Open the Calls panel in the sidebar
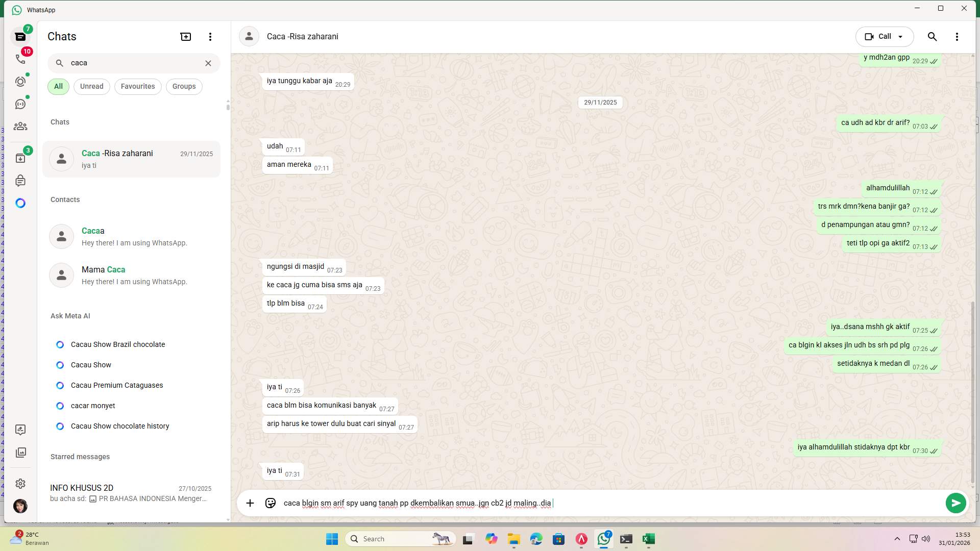The width and height of the screenshot is (980, 551). pyautogui.click(x=20, y=59)
